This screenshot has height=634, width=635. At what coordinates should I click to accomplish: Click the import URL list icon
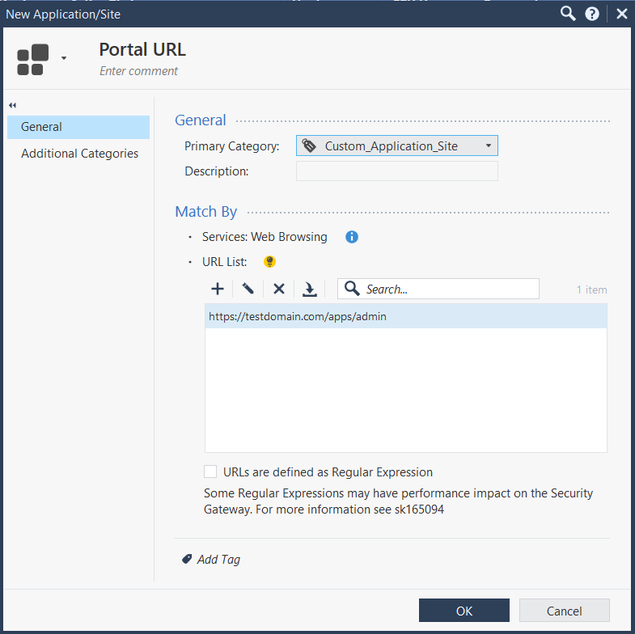pos(310,289)
